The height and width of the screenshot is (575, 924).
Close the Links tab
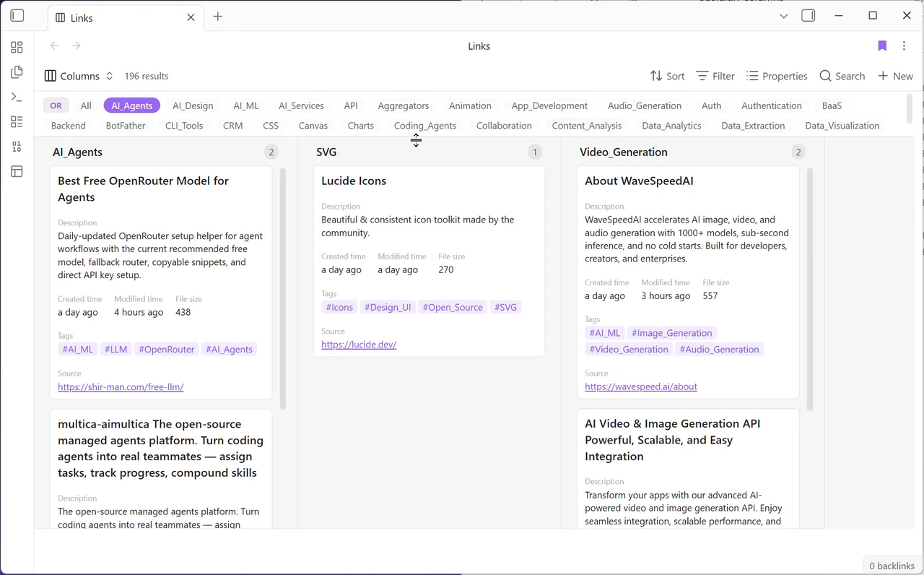point(191,17)
